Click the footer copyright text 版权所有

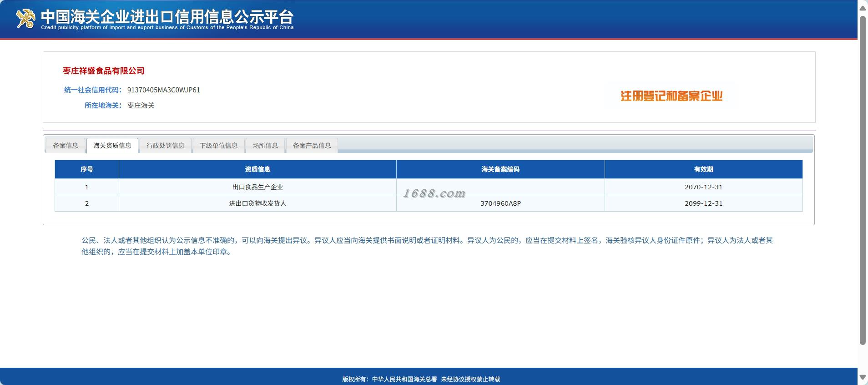click(x=421, y=379)
